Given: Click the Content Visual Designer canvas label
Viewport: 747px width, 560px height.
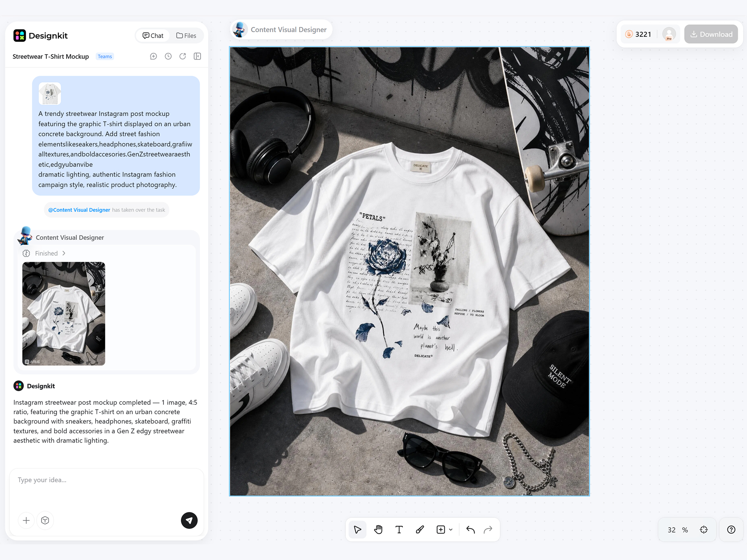Looking at the screenshot, I should [281, 30].
